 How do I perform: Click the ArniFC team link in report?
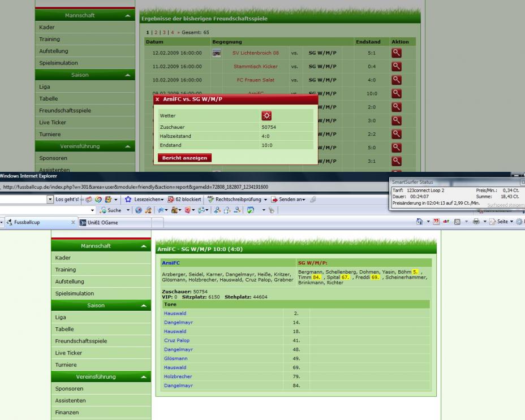coord(170,263)
